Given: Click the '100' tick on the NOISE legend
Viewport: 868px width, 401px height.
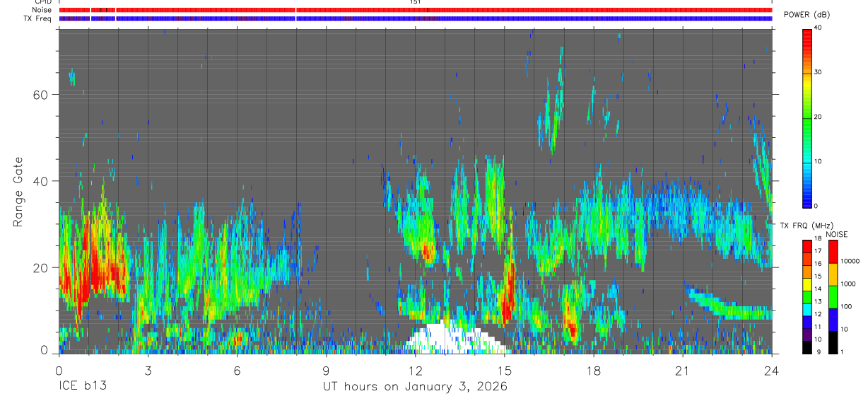Looking at the screenshot, I should 845,306.
